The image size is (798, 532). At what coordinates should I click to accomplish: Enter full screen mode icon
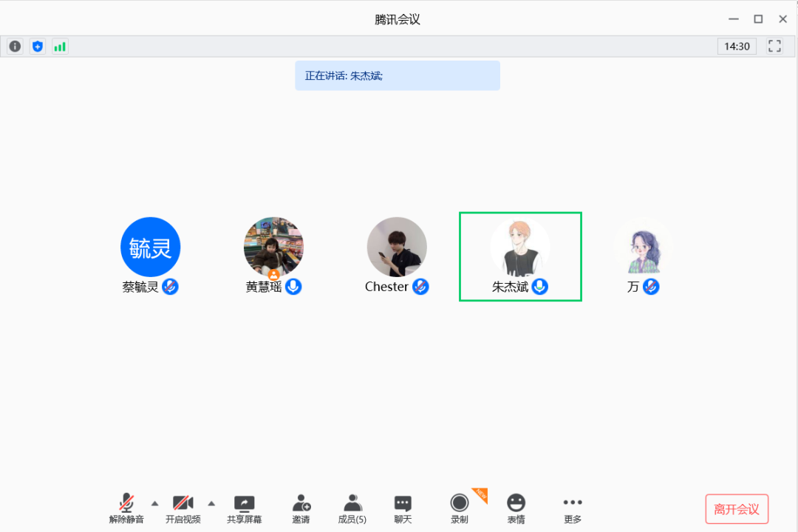click(x=774, y=47)
